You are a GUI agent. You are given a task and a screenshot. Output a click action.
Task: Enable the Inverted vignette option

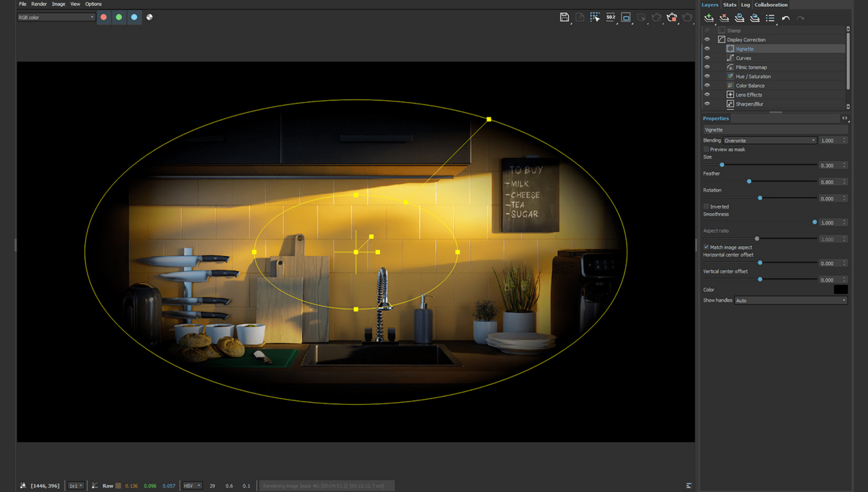706,206
